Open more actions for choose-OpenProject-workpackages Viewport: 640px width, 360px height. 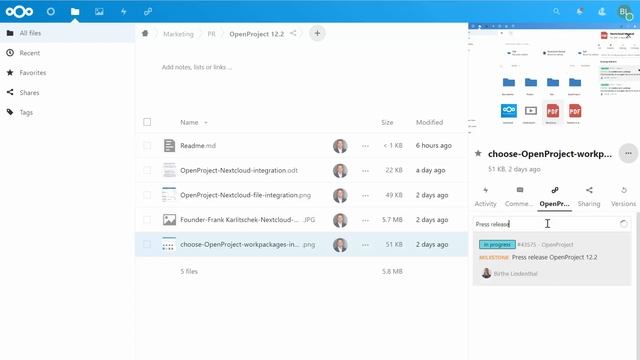tap(365, 245)
